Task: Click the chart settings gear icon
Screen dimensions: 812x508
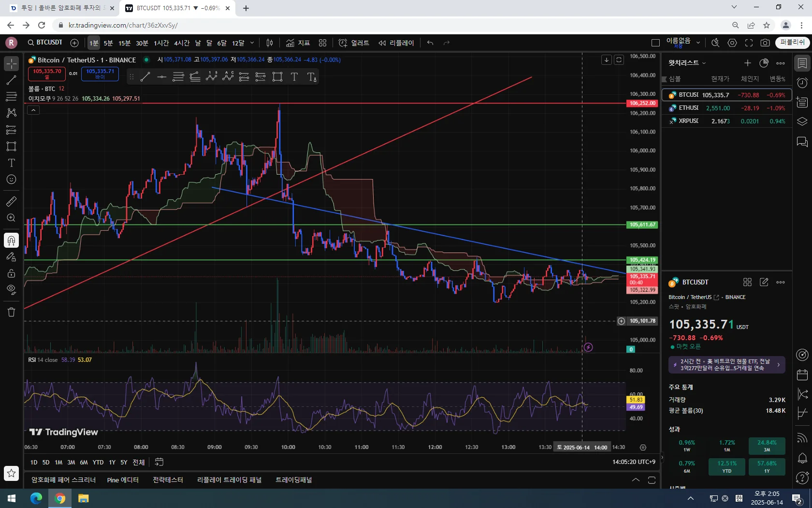Action: 732,43
